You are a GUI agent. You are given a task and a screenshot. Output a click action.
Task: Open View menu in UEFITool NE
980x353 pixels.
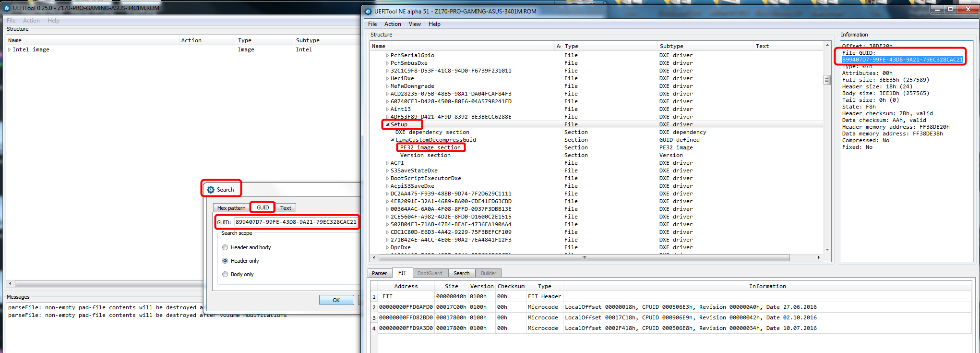[x=415, y=24]
